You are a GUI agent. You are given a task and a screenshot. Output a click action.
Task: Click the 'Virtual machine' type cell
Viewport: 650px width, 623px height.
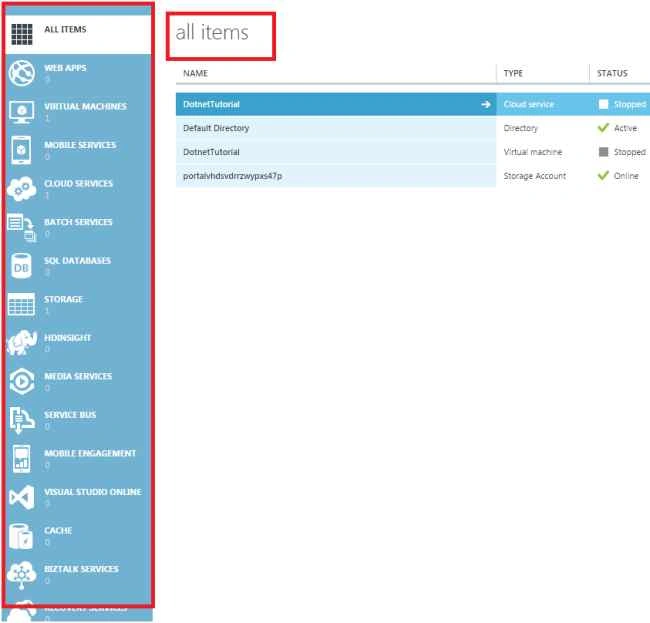point(533,152)
